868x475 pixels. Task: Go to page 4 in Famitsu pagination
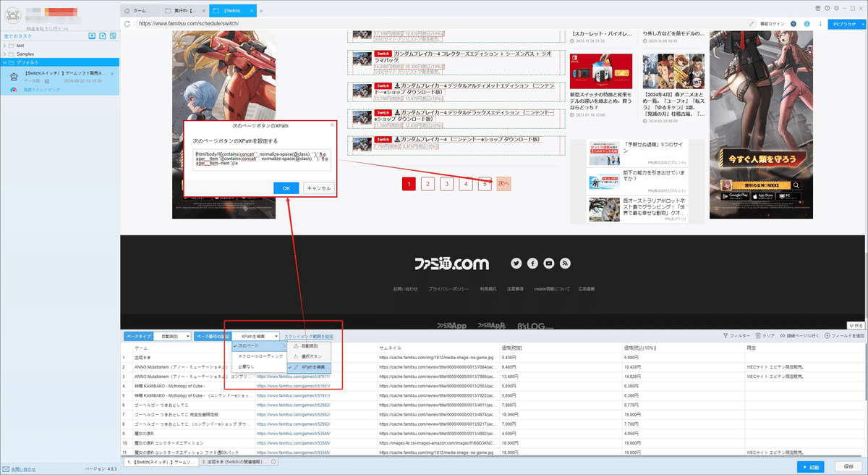[466, 184]
